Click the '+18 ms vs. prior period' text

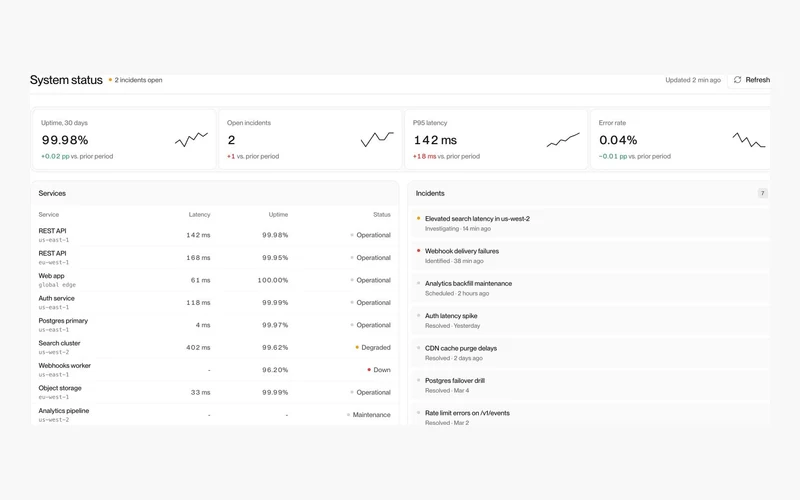tap(446, 156)
